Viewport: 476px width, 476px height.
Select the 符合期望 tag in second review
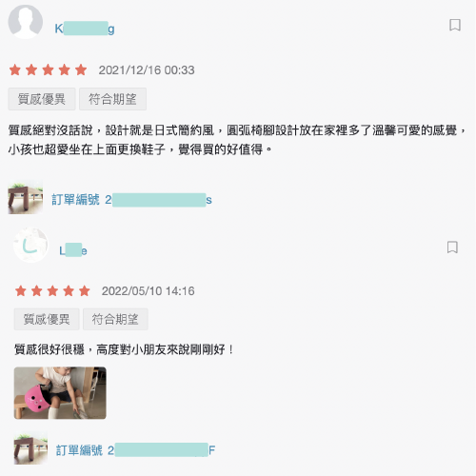(x=115, y=319)
